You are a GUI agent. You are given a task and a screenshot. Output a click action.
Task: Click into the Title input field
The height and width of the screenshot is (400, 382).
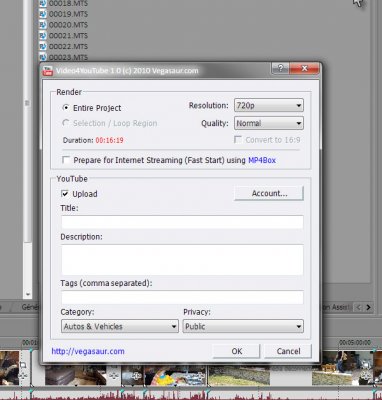[x=182, y=222]
